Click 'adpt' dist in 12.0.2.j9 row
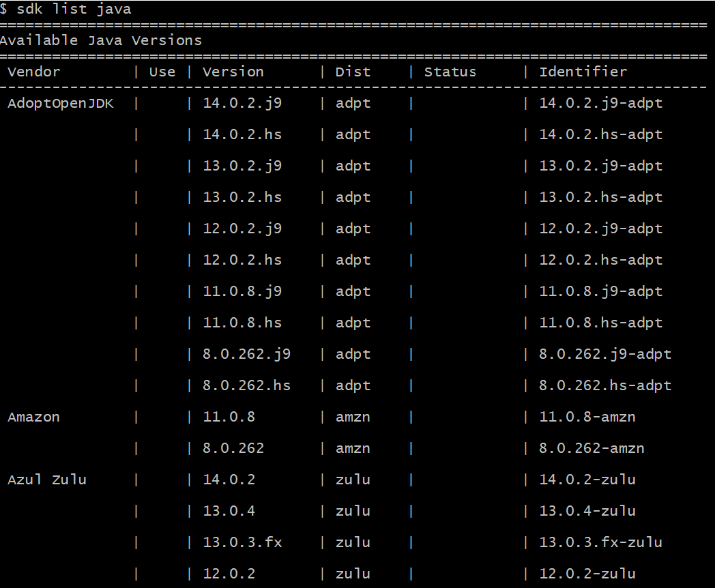The width and height of the screenshot is (715, 588). pos(353,229)
